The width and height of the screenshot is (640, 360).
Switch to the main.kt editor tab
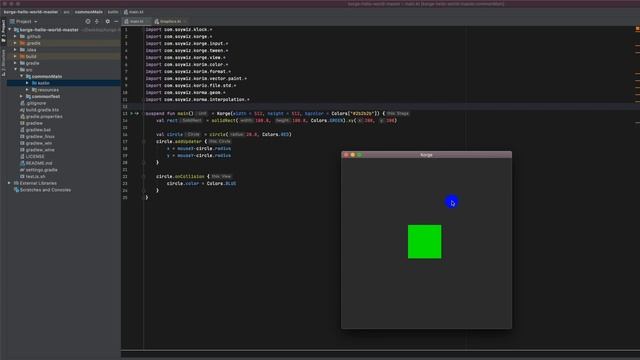point(135,21)
